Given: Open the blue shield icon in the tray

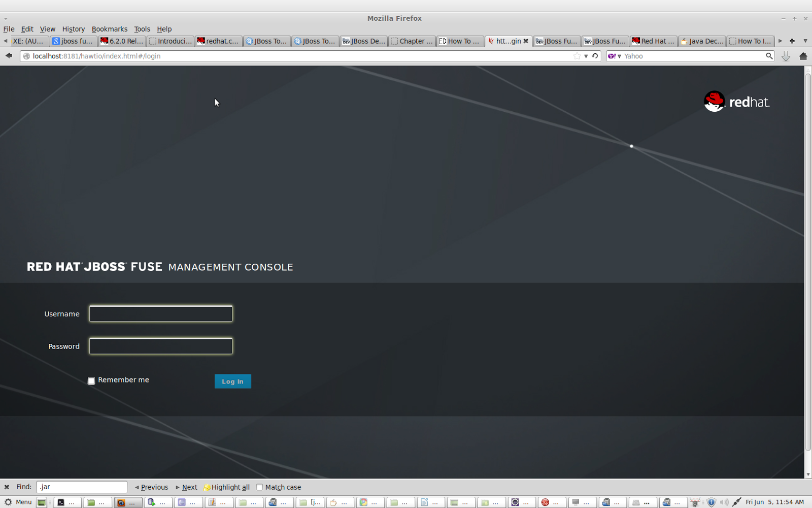Looking at the screenshot, I should point(711,502).
